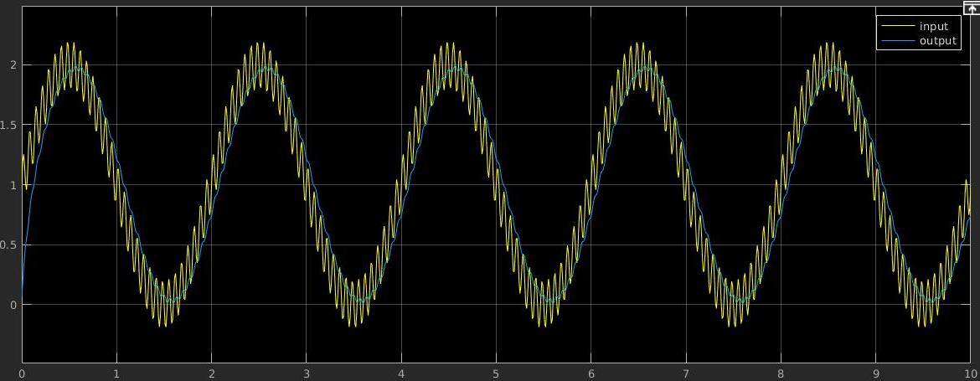Image resolution: width=980 pixels, height=381 pixels.
Task: Select the blue output line sample in legend
Action: pyautogui.click(x=898, y=41)
